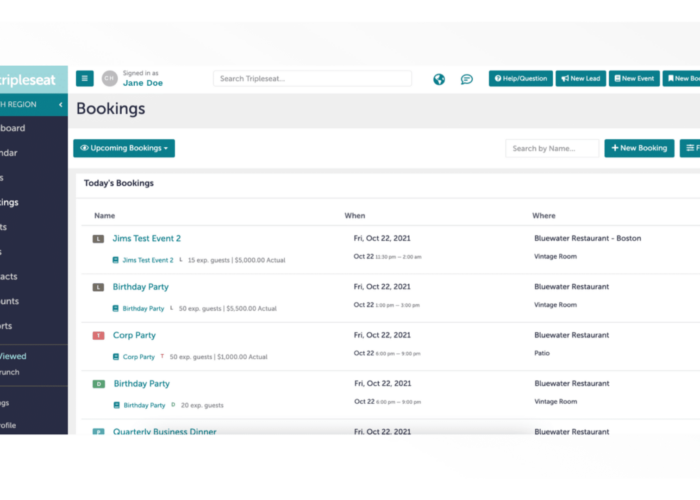Open the Jims Test Event 2 booking
The image size is (700, 500).
click(146, 238)
